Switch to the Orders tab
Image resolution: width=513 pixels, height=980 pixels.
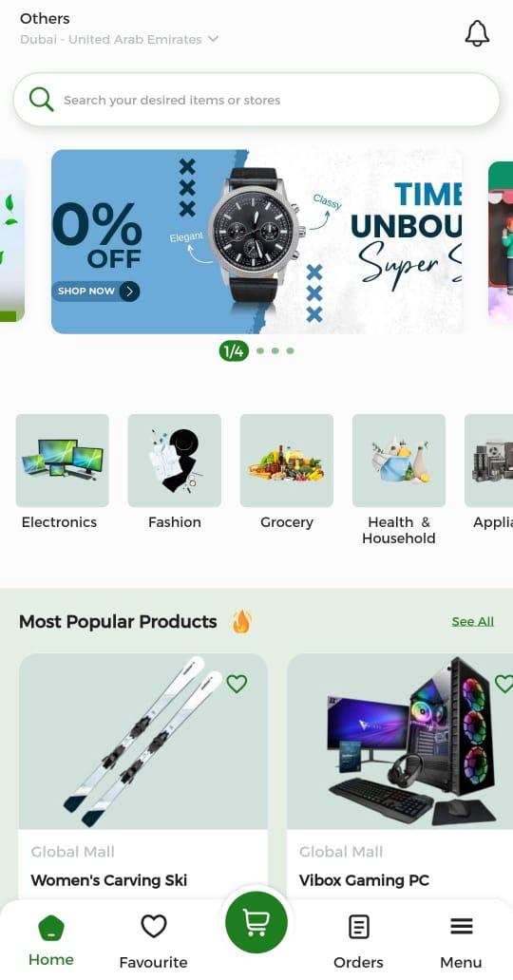(358, 942)
